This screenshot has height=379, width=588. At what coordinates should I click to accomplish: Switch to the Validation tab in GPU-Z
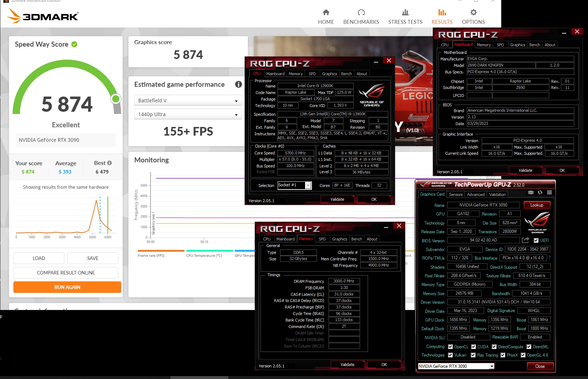pos(497,194)
